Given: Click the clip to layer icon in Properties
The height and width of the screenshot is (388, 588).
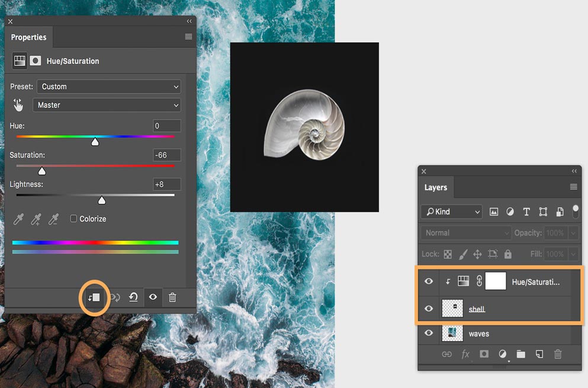Looking at the screenshot, I should coord(94,297).
